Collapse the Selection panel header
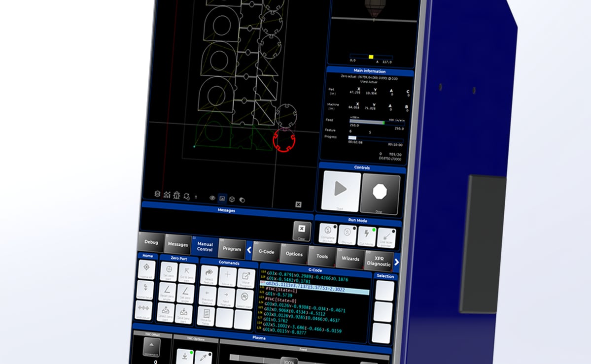 point(385,276)
